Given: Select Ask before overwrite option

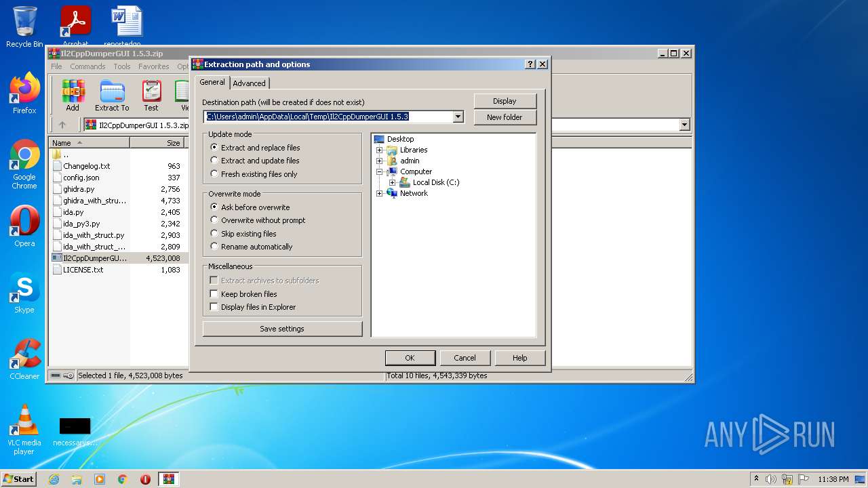Looking at the screenshot, I should [x=250, y=207].
